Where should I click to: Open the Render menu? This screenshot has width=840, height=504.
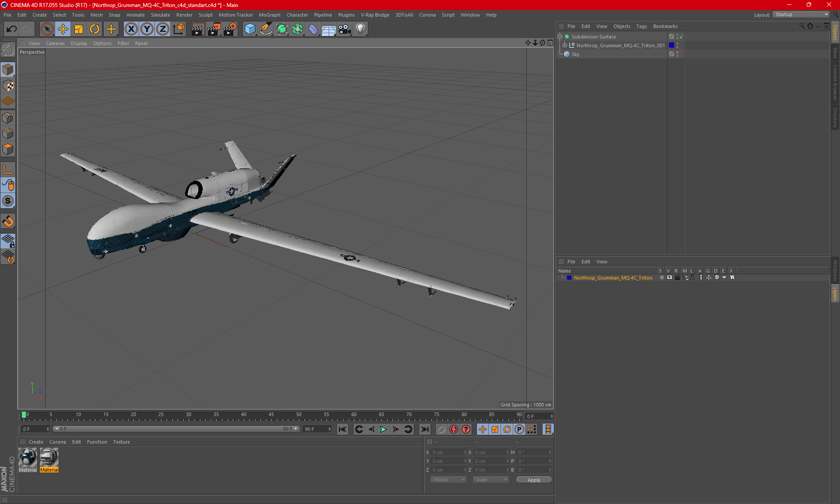(x=184, y=15)
